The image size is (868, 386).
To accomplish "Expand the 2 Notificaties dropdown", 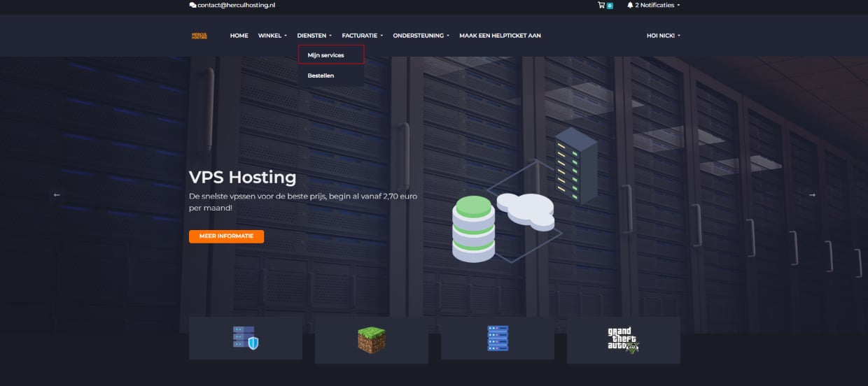I will point(657,5).
